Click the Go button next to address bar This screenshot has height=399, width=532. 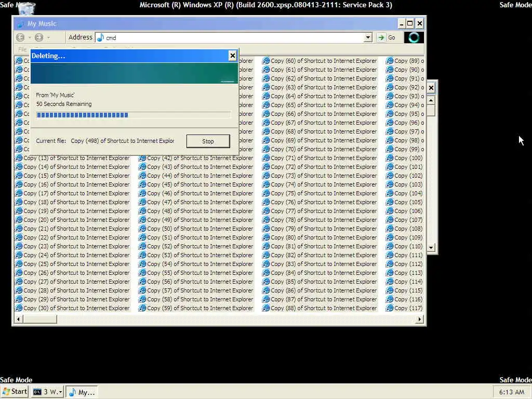pyautogui.click(x=387, y=37)
